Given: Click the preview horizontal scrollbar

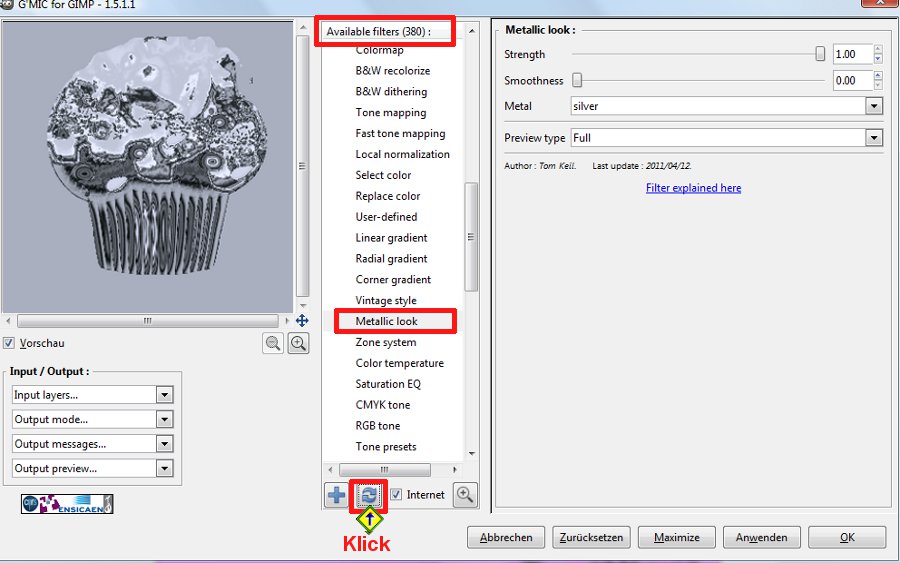Looking at the screenshot, I should point(148,320).
